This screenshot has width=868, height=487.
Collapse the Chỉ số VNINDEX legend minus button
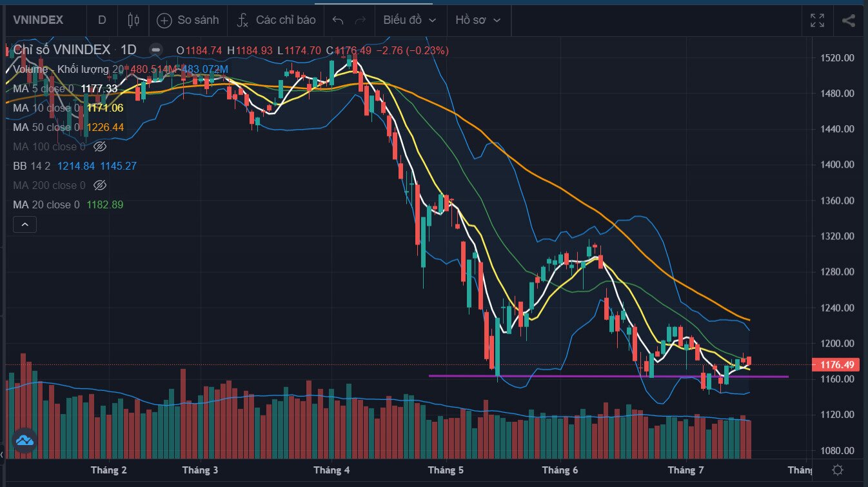point(155,50)
